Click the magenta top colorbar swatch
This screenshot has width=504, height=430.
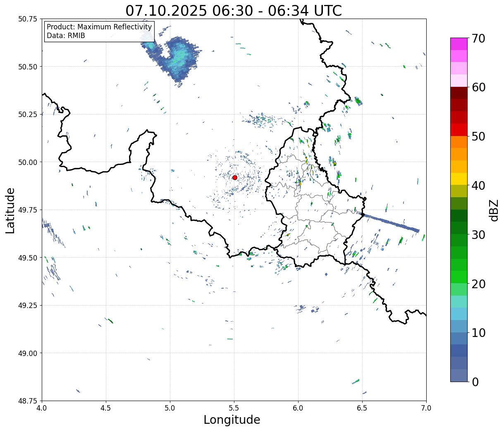[x=459, y=44]
